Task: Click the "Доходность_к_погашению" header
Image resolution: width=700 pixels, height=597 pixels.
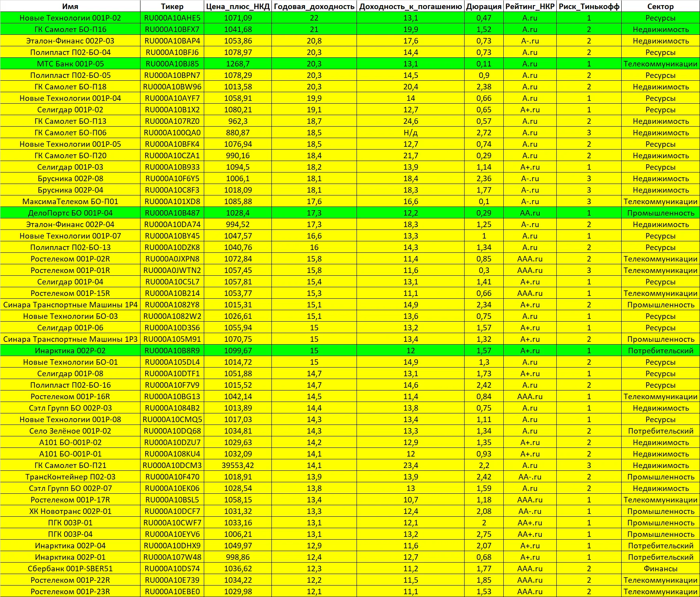Action: point(411,6)
